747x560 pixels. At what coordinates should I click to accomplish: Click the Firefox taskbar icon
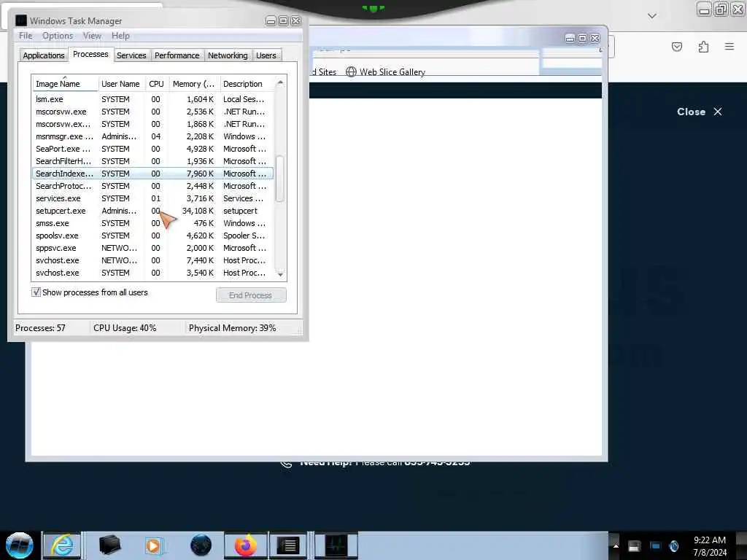click(245, 545)
